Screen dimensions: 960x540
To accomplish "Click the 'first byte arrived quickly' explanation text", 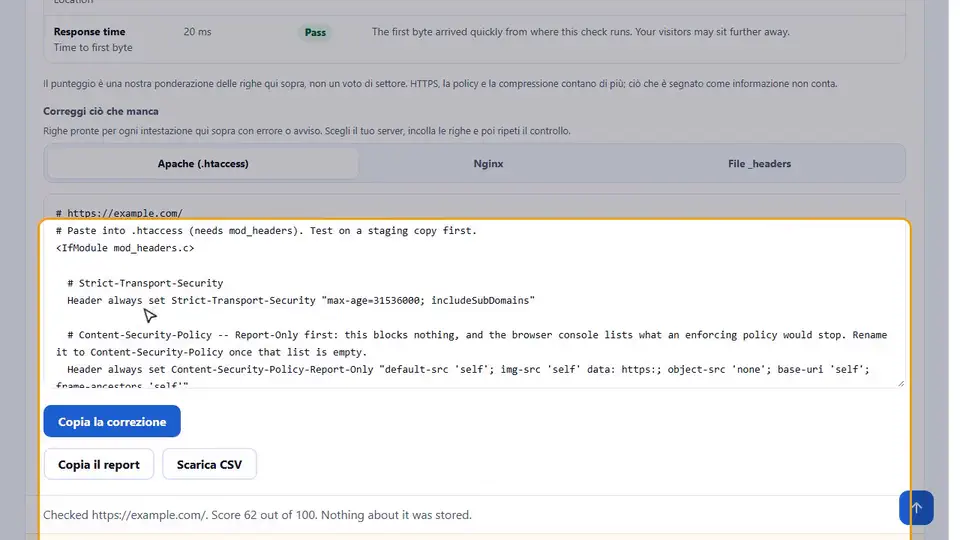I will tap(580, 32).
